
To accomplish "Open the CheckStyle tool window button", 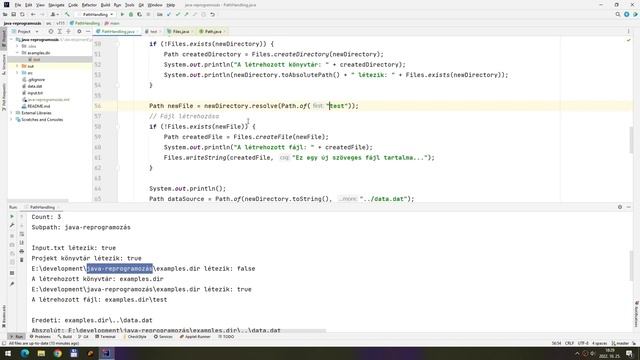I will (135, 337).
